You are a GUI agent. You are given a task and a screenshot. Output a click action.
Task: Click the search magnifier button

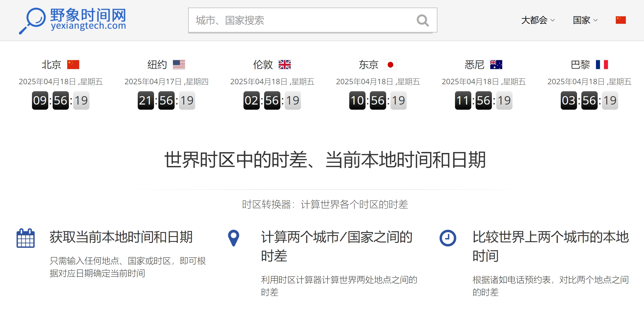[423, 20]
